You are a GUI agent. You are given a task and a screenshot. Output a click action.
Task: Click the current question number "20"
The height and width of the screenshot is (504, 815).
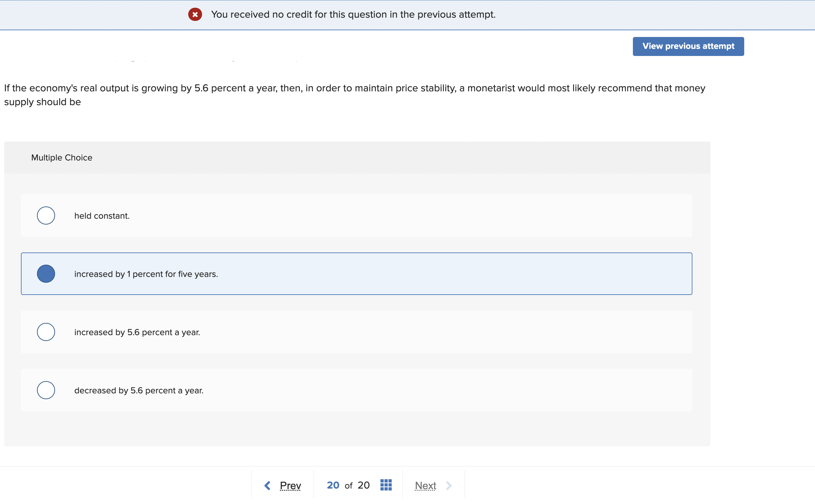(x=333, y=485)
